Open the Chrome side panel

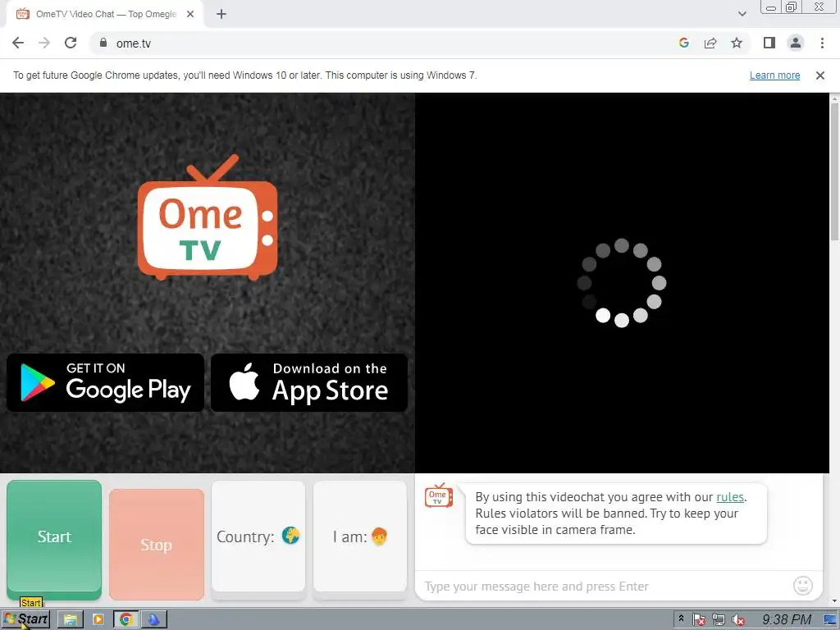tap(769, 43)
